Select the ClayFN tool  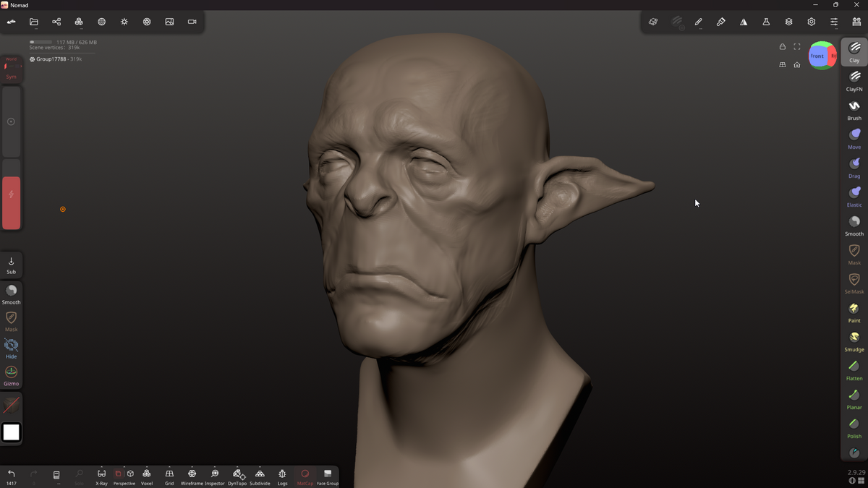[854, 81]
